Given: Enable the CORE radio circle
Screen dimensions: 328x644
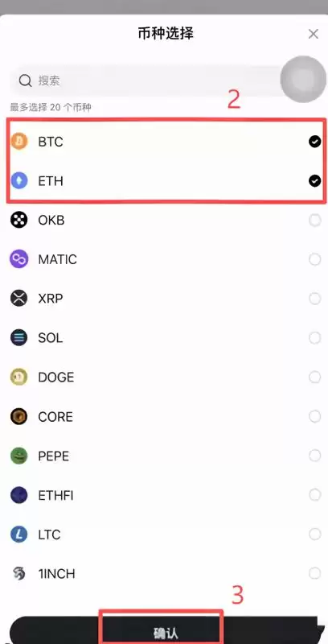Looking at the screenshot, I should click(315, 416).
